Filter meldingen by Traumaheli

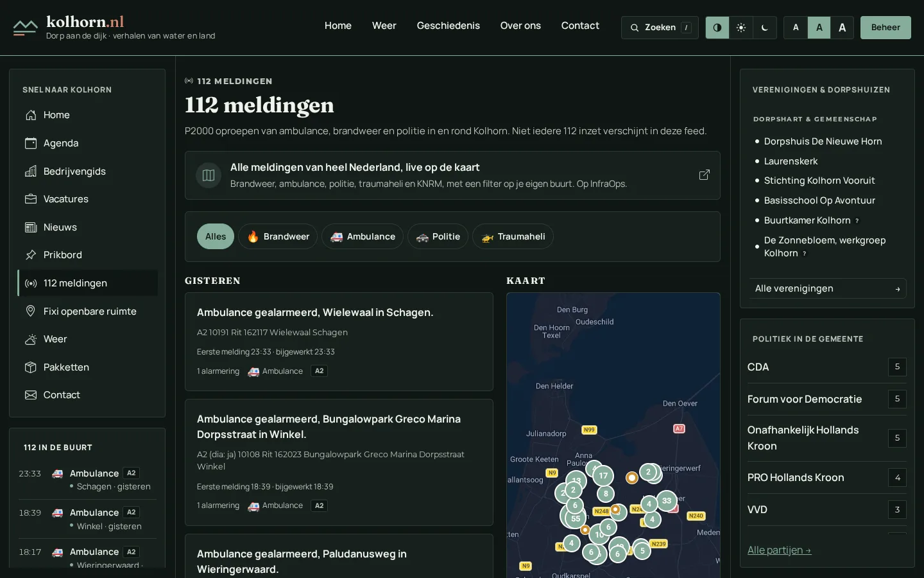513,236
